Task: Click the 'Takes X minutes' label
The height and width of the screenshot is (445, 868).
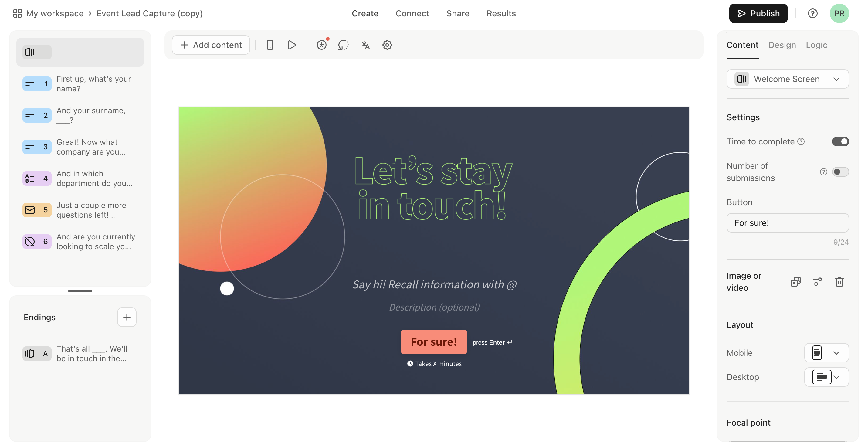Action: tap(434, 364)
